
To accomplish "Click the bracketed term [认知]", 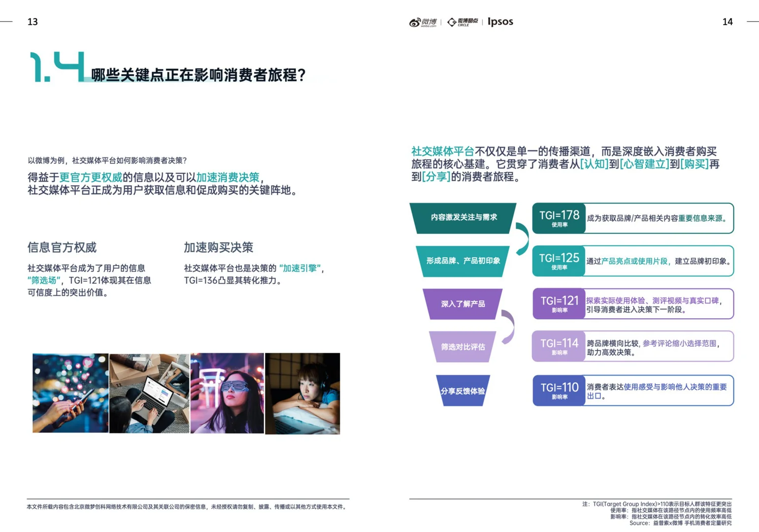I will [594, 164].
